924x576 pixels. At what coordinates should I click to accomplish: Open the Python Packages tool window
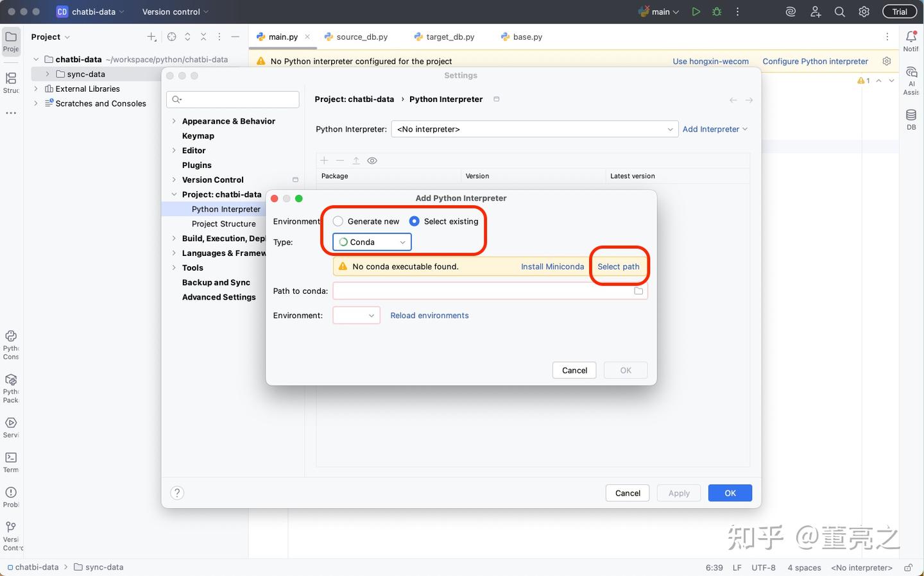coord(11,389)
